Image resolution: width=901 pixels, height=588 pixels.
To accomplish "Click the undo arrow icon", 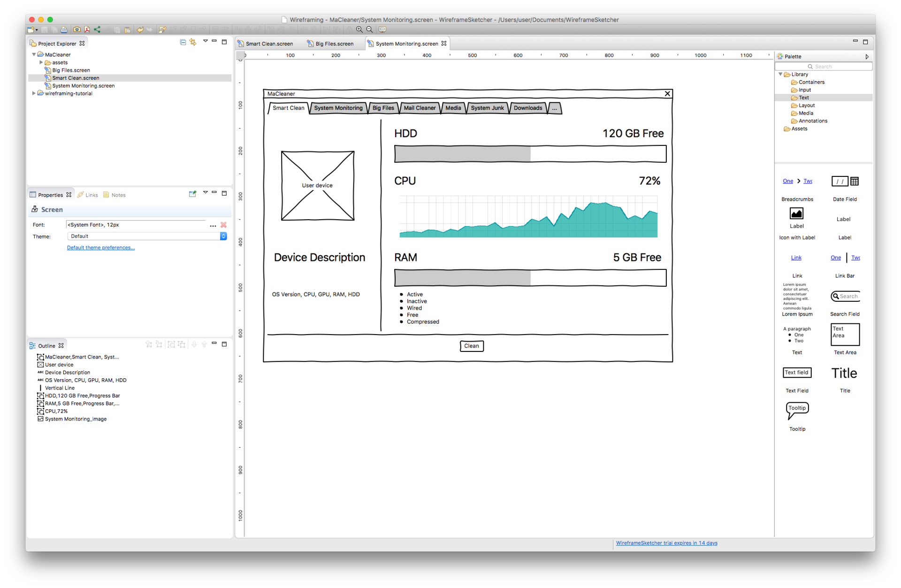I will pyautogui.click(x=140, y=30).
